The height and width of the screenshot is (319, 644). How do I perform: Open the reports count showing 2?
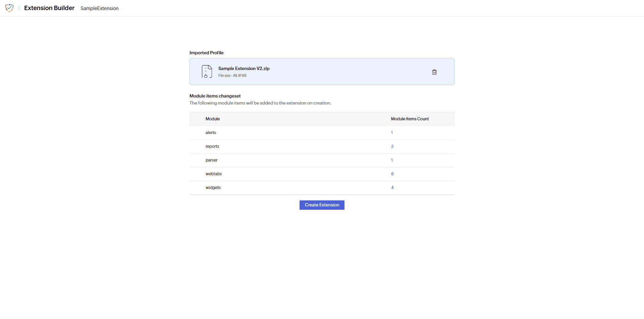click(x=392, y=146)
